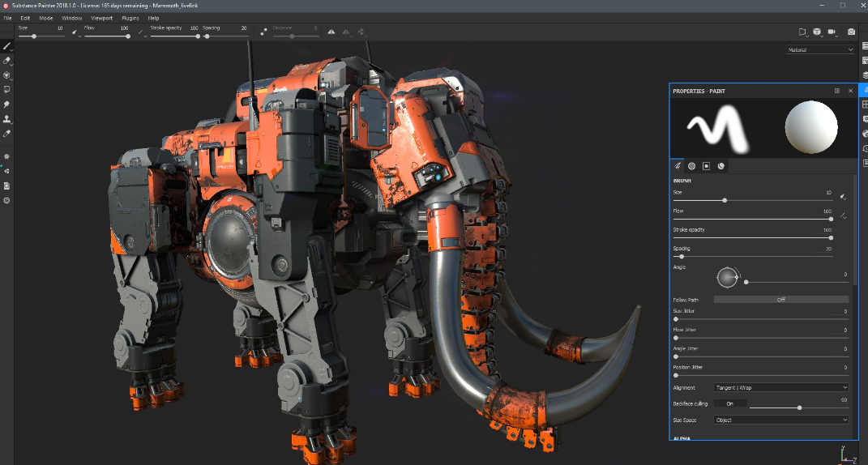Toggle the Follow Path Off button
This screenshot has height=465, width=868.
(780, 299)
